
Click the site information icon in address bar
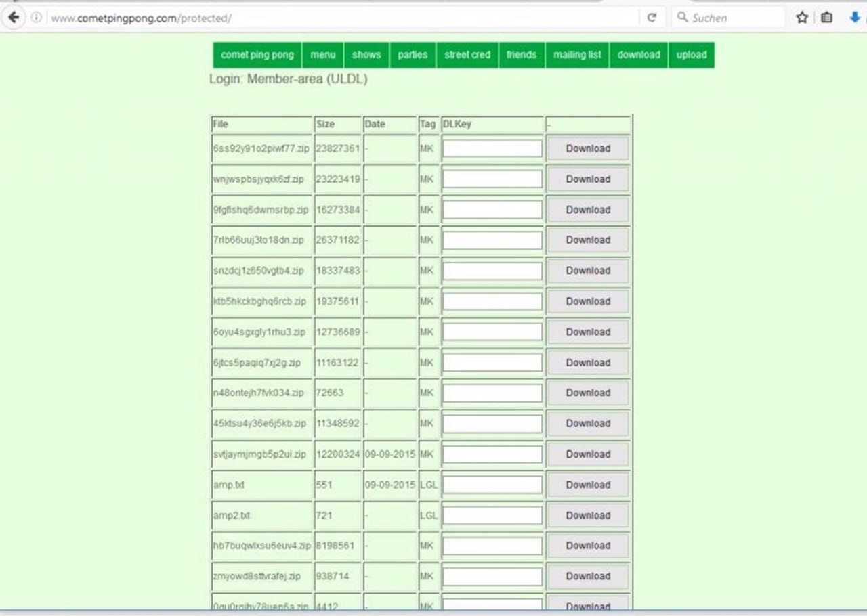[x=36, y=18]
